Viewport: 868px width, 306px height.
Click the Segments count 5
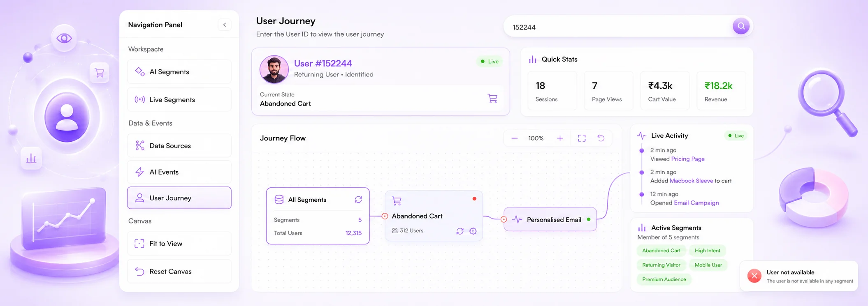click(x=360, y=220)
